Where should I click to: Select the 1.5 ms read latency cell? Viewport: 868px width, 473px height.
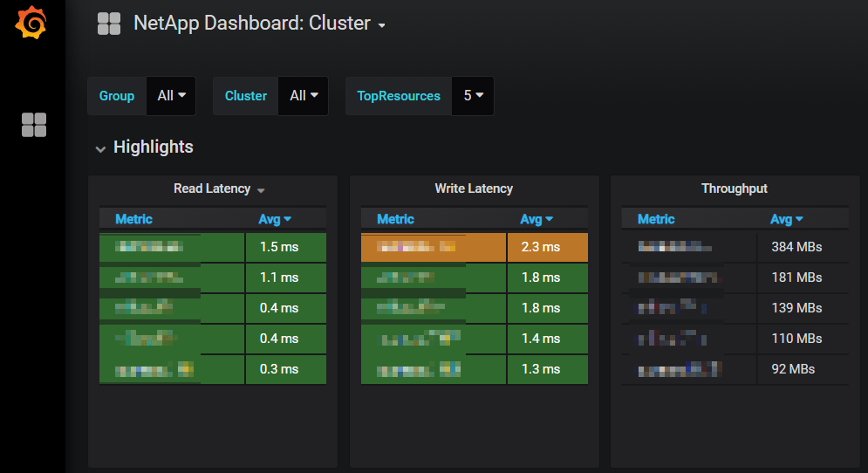click(x=285, y=247)
